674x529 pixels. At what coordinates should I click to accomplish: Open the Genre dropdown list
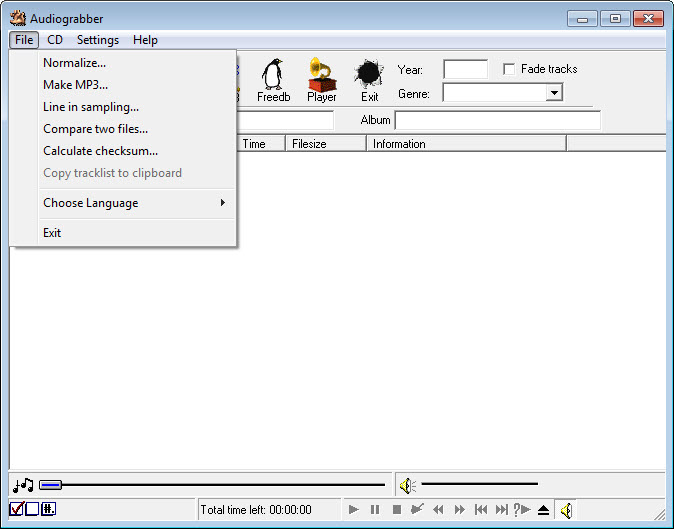(x=554, y=92)
